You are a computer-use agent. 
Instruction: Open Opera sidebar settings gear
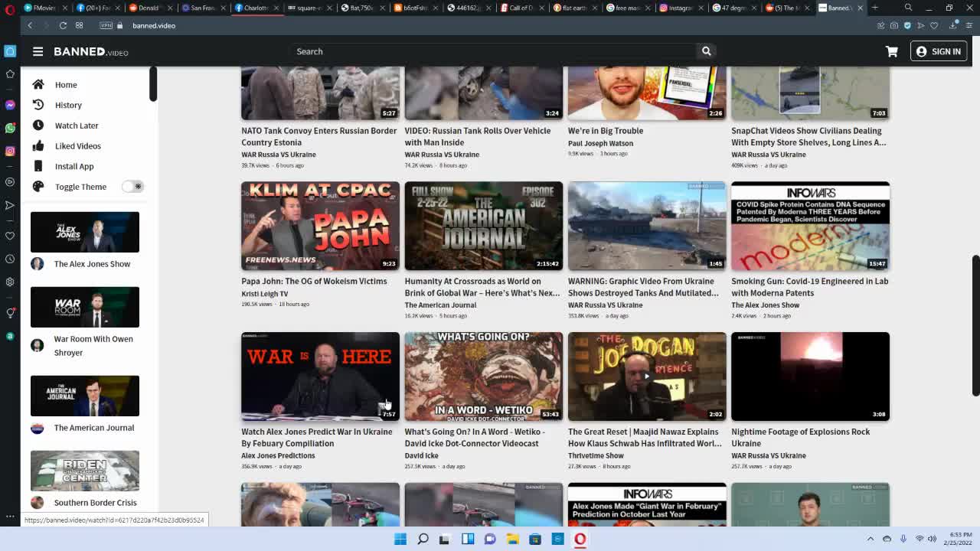click(x=10, y=282)
